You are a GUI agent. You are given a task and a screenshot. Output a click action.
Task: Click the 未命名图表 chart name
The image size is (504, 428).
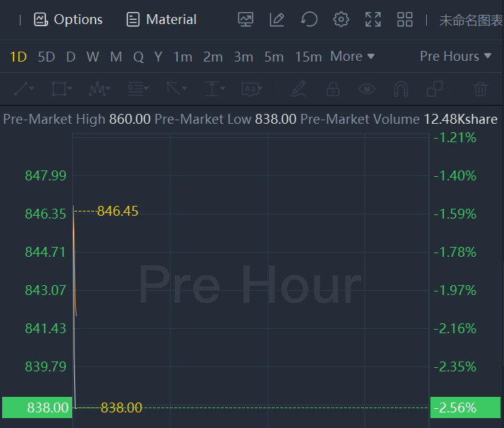(471, 20)
